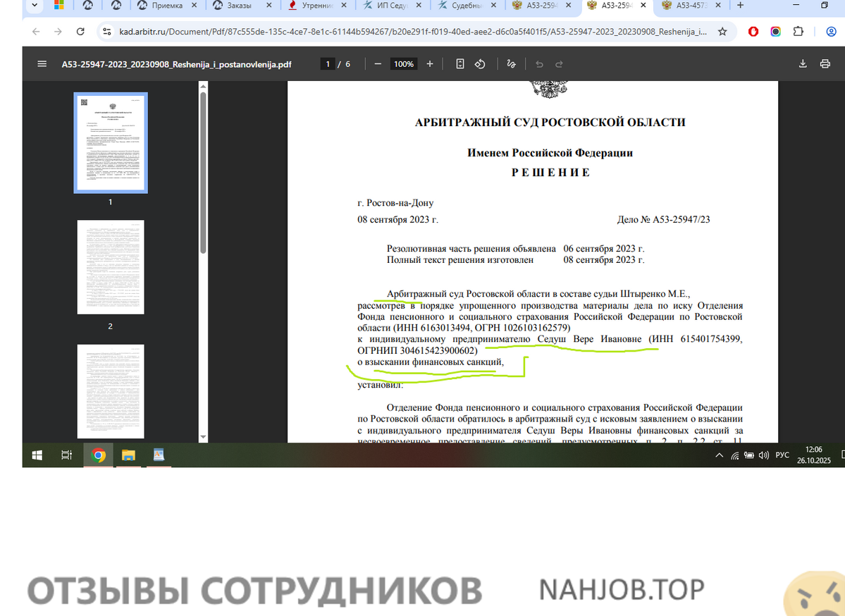Rotate the document counterclockwise
Screen dimensions: 845x616
[x=480, y=64]
